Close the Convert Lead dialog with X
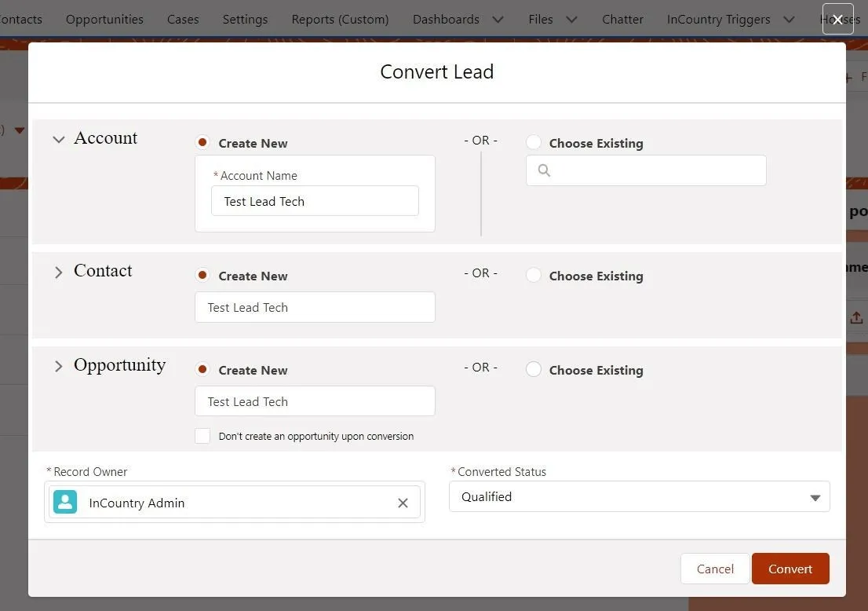Viewport: 868px width, 611px height. [x=837, y=20]
